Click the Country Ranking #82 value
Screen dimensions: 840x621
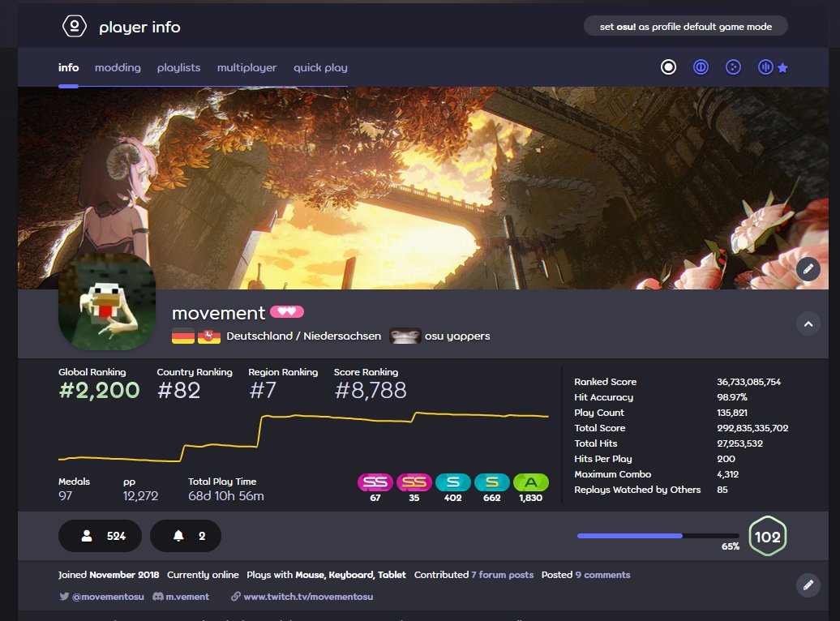(x=179, y=390)
